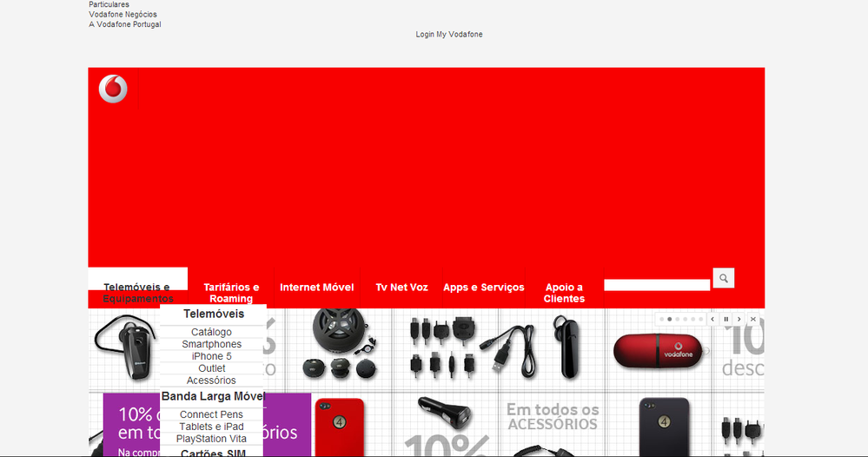
Task: Click Login My Vodafone
Action: [449, 34]
